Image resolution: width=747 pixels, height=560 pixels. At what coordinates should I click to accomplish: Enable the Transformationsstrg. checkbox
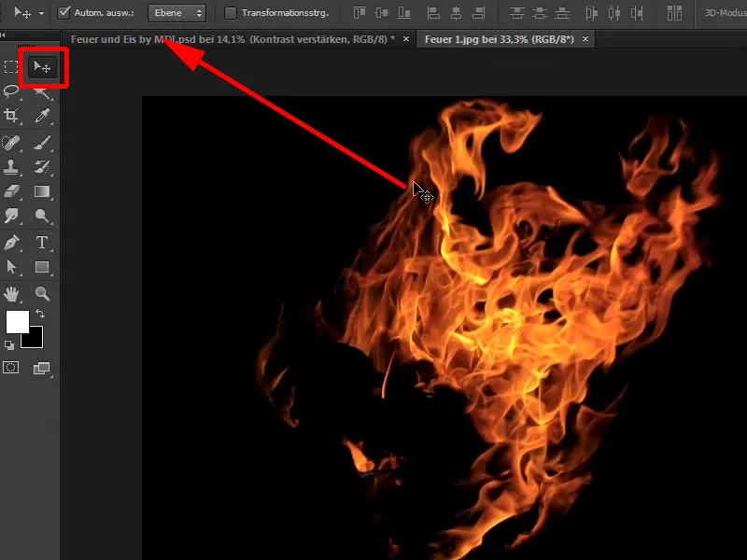click(x=230, y=13)
